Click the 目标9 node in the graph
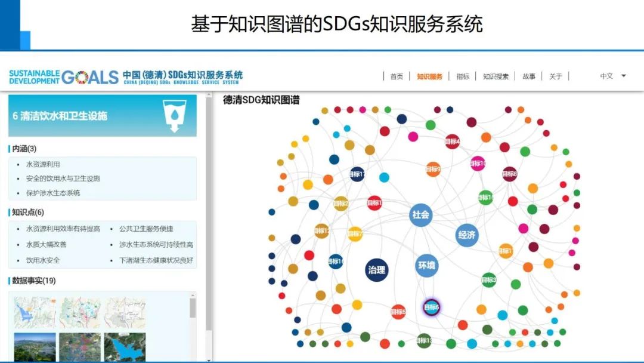Viewport: 644px width, 363px height. pyautogui.click(x=434, y=169)
